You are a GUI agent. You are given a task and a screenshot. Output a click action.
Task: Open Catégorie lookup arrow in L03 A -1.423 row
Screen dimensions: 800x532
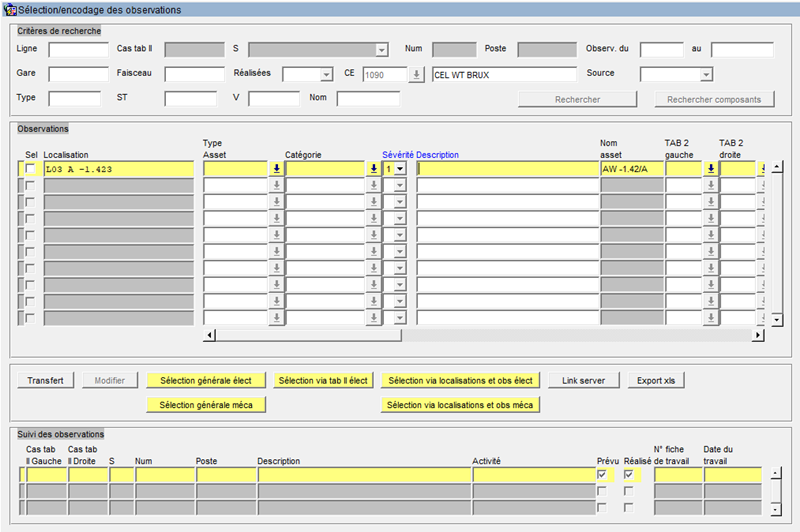point(373,169)
